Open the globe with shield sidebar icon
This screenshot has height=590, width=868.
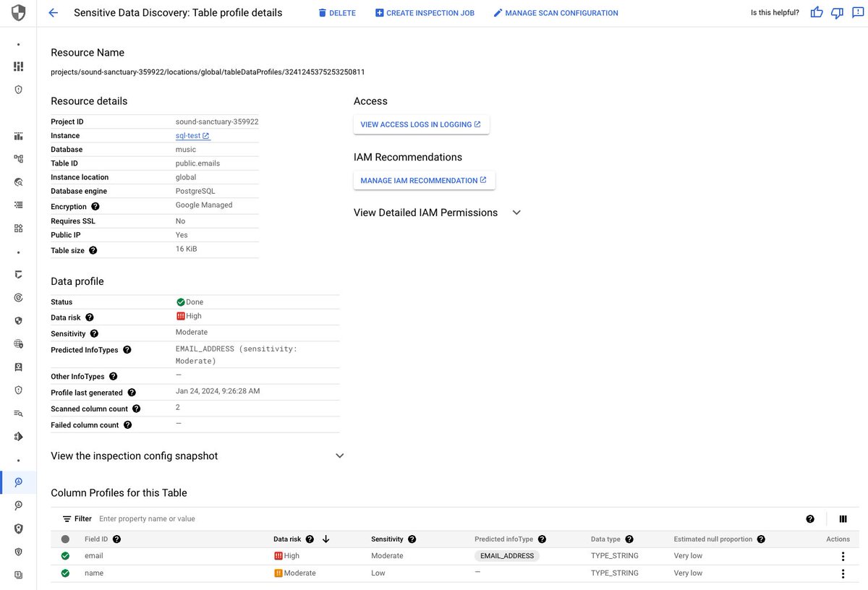pos(19,344)
